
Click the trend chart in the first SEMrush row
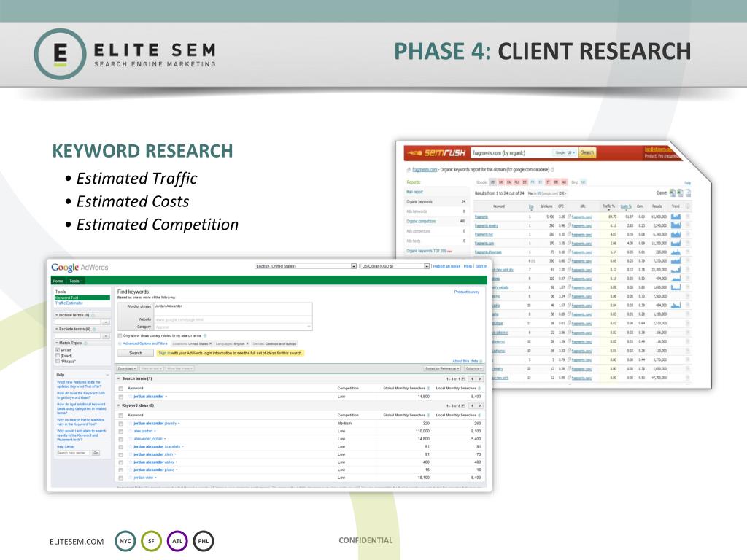click(x=676, y=217)
